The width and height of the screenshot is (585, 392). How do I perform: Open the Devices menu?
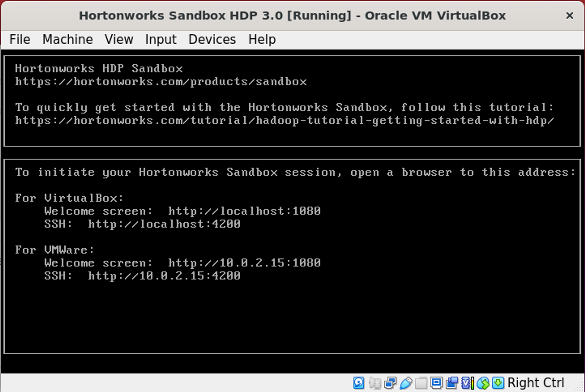212,39
